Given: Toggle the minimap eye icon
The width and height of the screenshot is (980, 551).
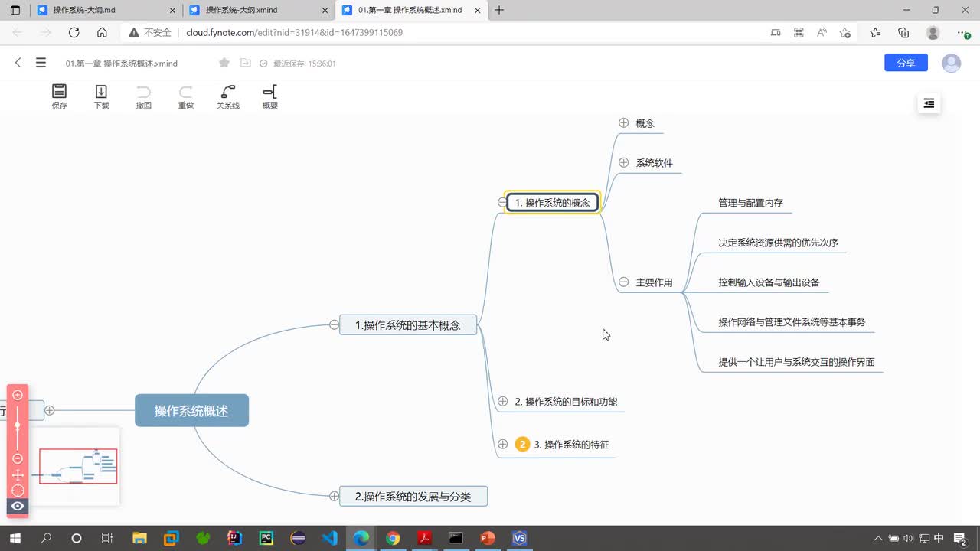Looking at the screenshot, I should click(18, 506).
